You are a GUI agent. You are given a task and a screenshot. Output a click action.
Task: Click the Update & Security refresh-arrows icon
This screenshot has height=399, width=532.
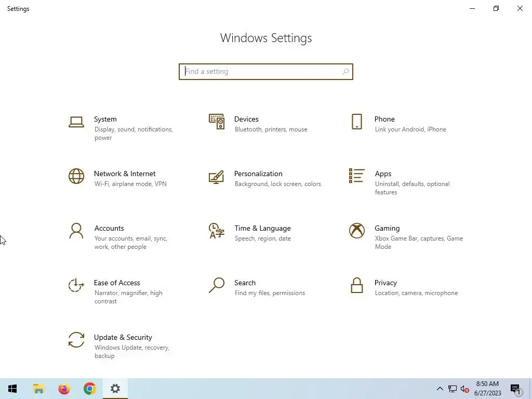point(76,340)
